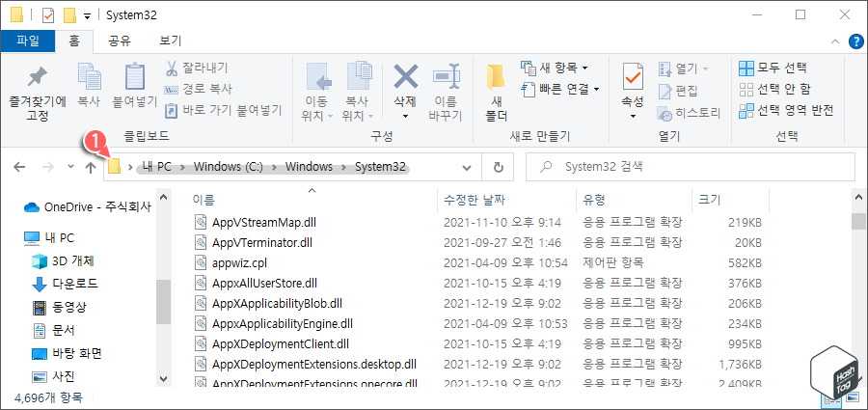Choose 경로 복사 copy path
The image size is (868, 410).
[x=198, y=89]
